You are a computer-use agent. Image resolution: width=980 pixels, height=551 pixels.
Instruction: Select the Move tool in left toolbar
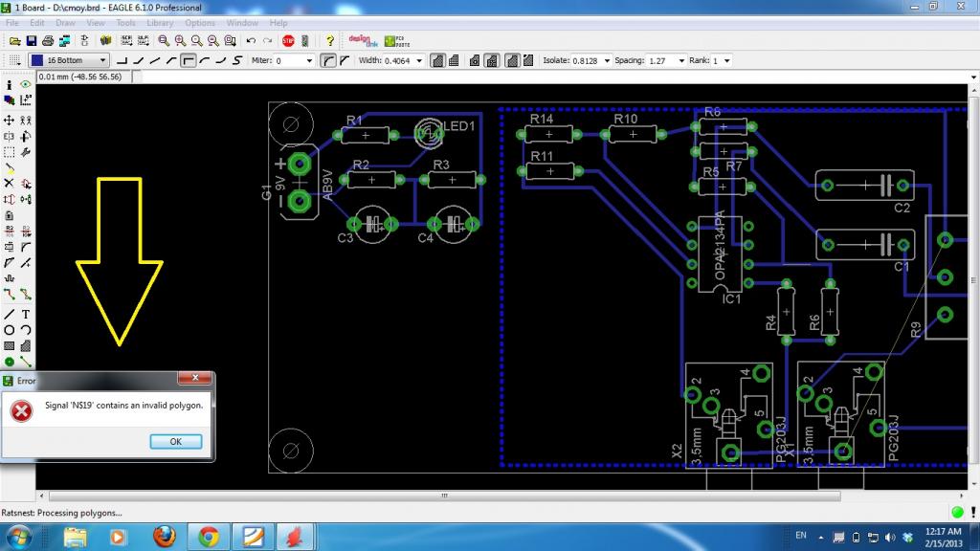pyautogui.click(x=9, y=121)
